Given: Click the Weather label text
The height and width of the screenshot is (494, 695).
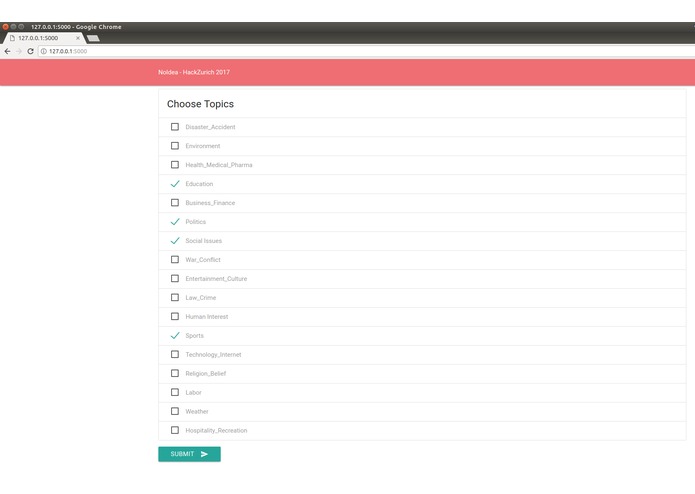Looking at the screenshot, I should click(197, 412).
